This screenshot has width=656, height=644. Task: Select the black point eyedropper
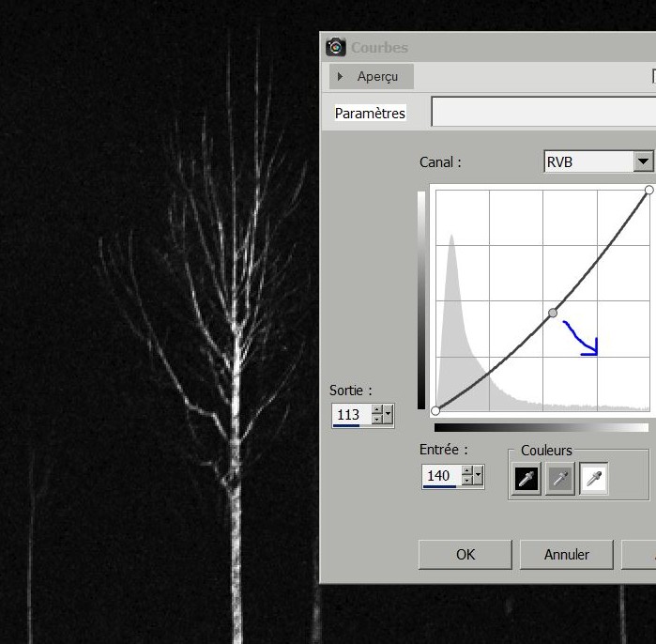pos(527,479)
